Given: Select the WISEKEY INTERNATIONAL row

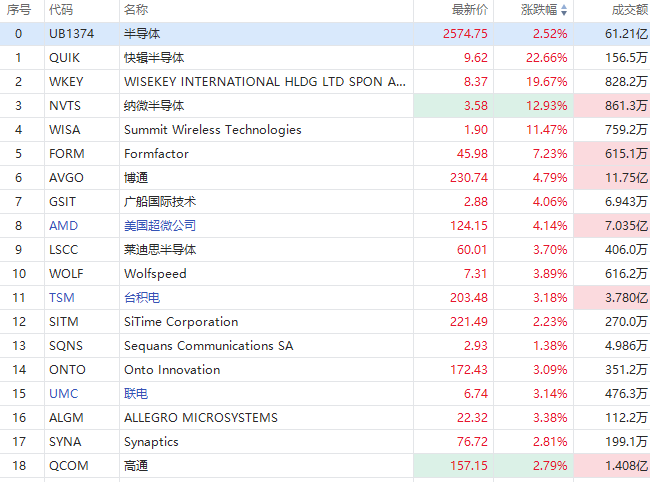Looking at the screenshot, I should 325,82.
